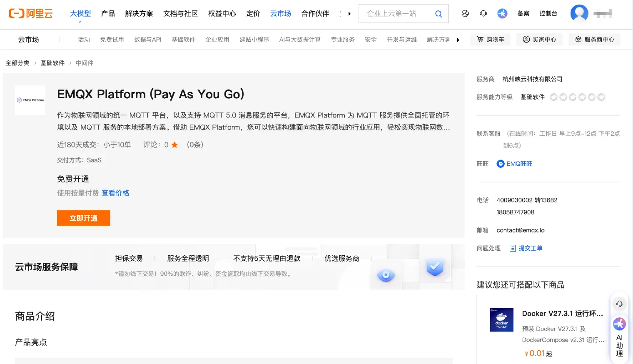Open the 合作伙伴 menu

pyautogui.click(x=315, y=14)
